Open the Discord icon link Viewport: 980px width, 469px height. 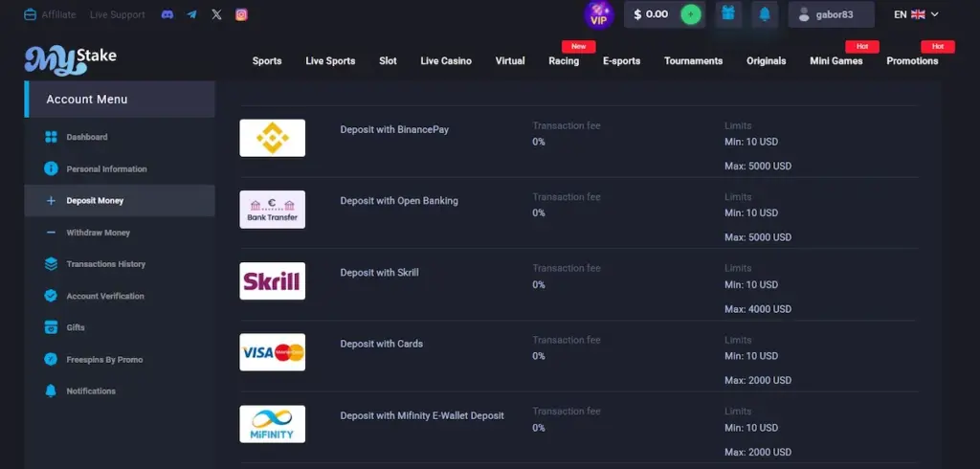coord(167,14)
